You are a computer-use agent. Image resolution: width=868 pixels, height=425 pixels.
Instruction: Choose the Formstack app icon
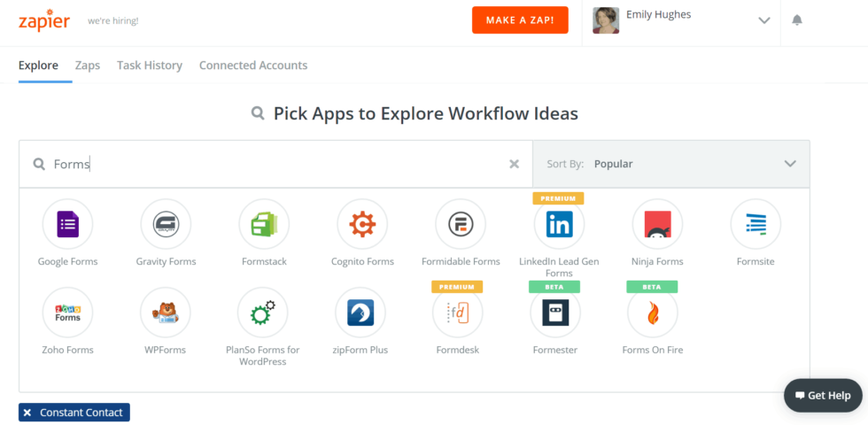(x=264, y=224)
